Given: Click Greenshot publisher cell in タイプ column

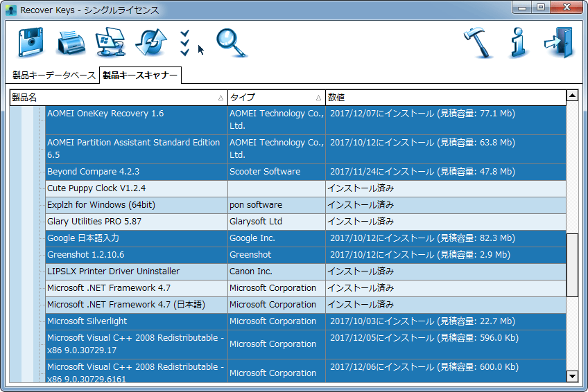Looking at the screenshot, I should (277, 255).
